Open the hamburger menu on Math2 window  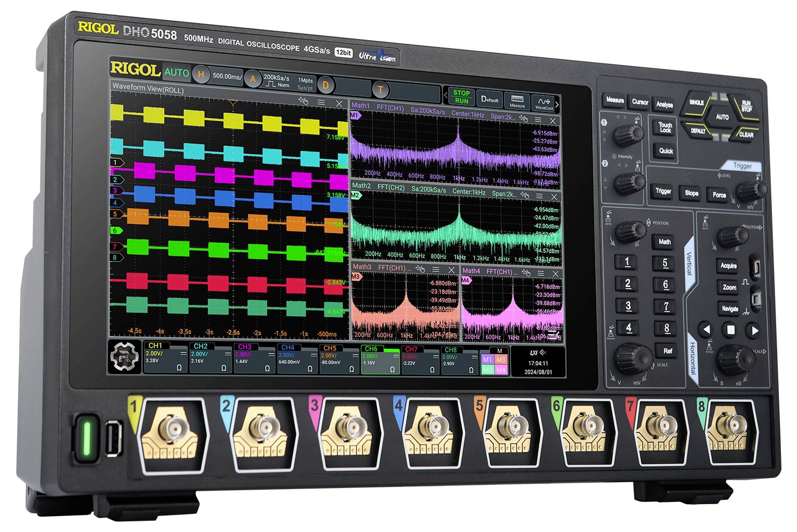tap(538, 194)
